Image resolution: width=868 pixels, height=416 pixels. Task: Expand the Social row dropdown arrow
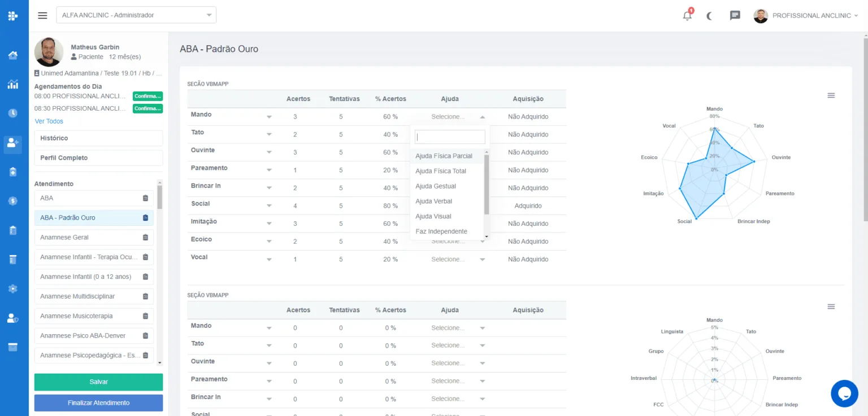(x=269, y=206)
